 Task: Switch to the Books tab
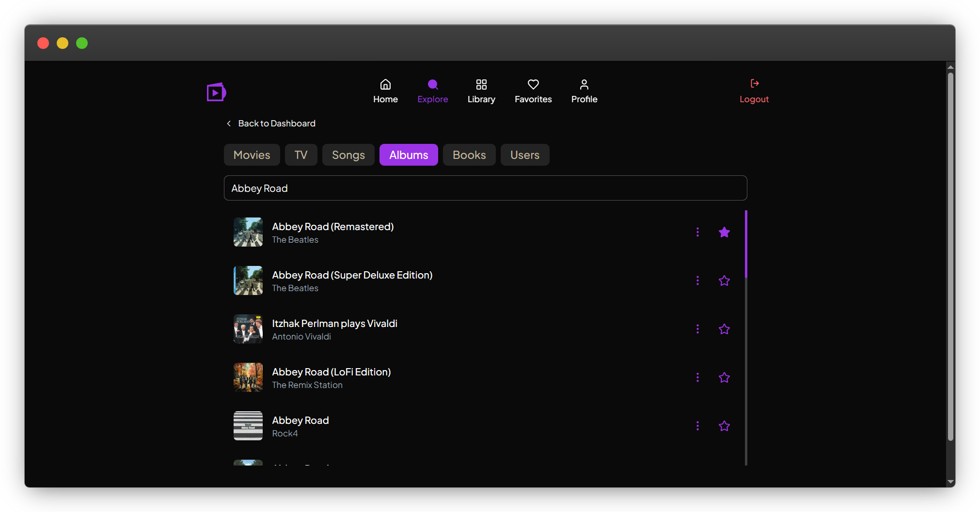(x=469, y=155)
